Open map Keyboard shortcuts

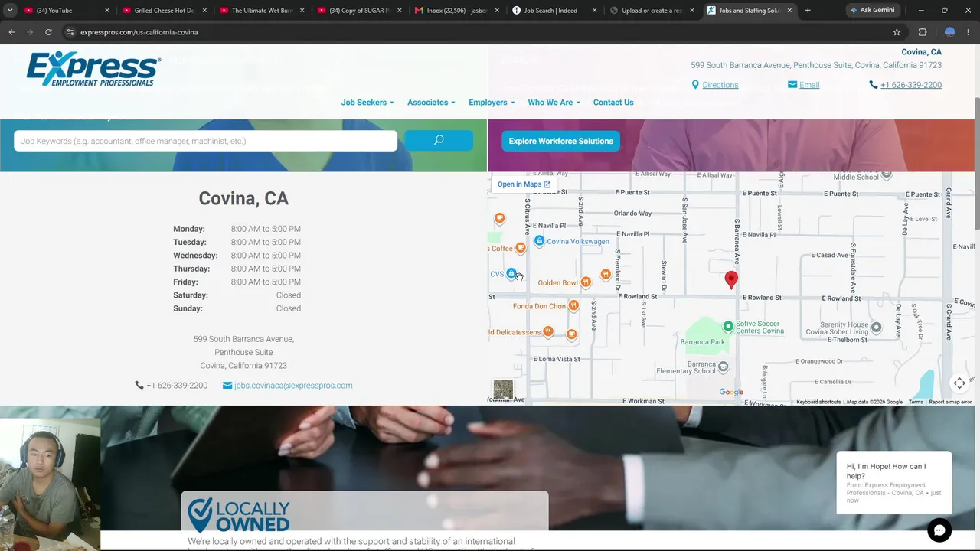pos(818,402)
